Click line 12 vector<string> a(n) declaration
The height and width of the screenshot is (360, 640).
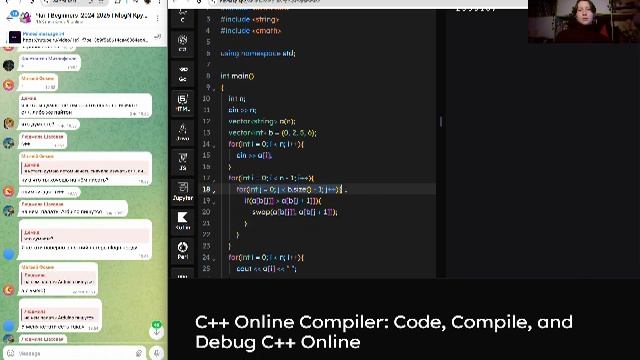pyautogui.click(x=262, y=121)
